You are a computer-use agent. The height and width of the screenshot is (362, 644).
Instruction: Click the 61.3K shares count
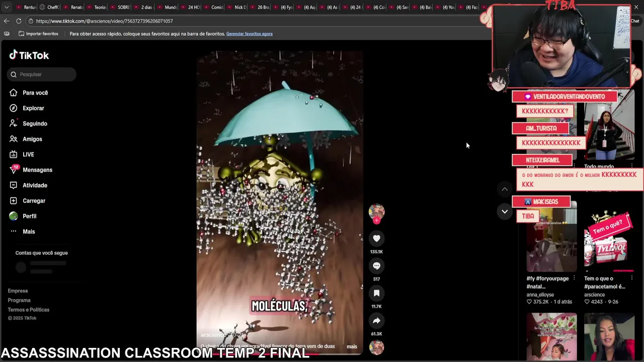376,334
